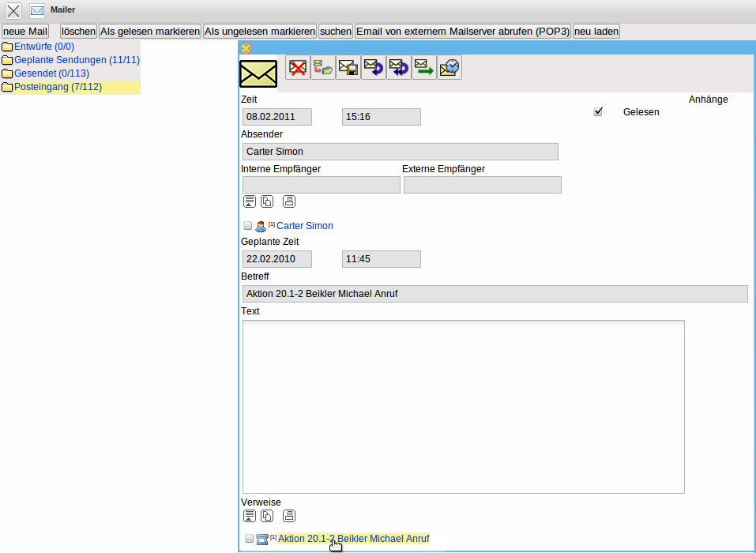Click Email von externem Mailserver abrufen
756x553 pixels.
click(x=462, y=32)
